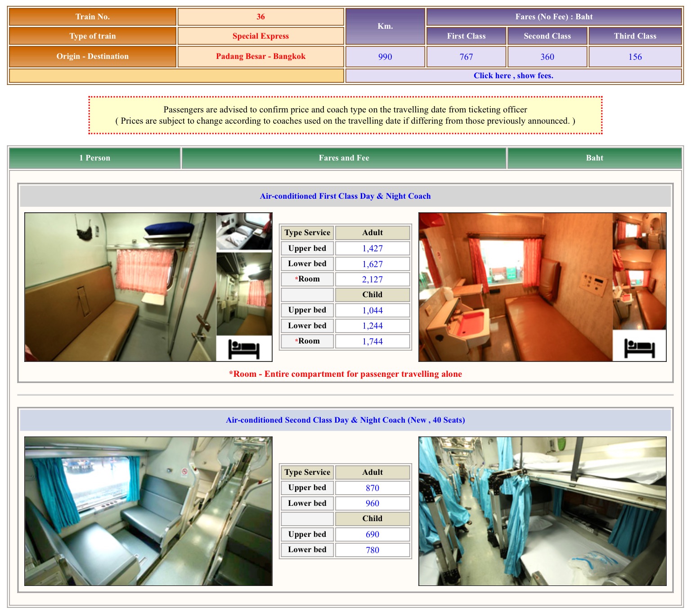691x616 pixels.
Task: Click the Fares (No Fee) : Baht header
Action: pyautogui.click(x=554, y=17)
